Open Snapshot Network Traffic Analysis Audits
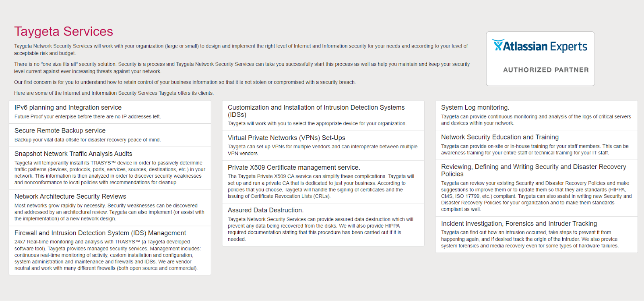This screenshot has width=644, height=301. click(x=73, y=154)
